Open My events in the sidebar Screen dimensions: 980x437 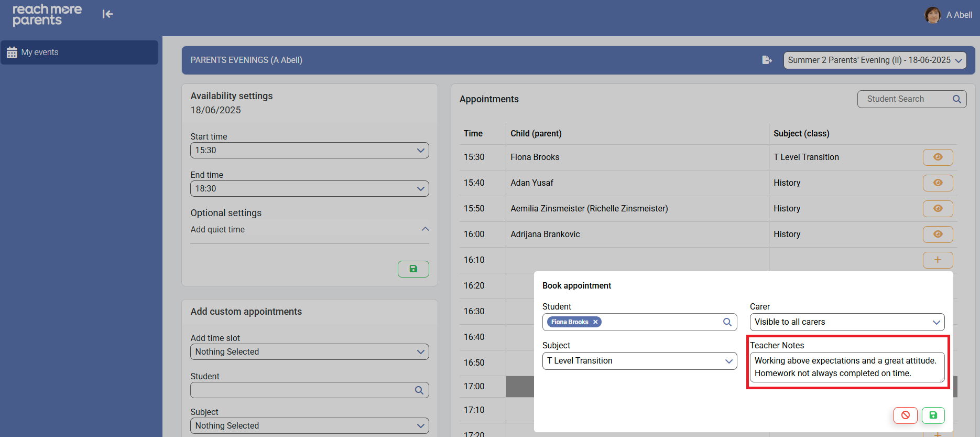click(x=80, y=52)
